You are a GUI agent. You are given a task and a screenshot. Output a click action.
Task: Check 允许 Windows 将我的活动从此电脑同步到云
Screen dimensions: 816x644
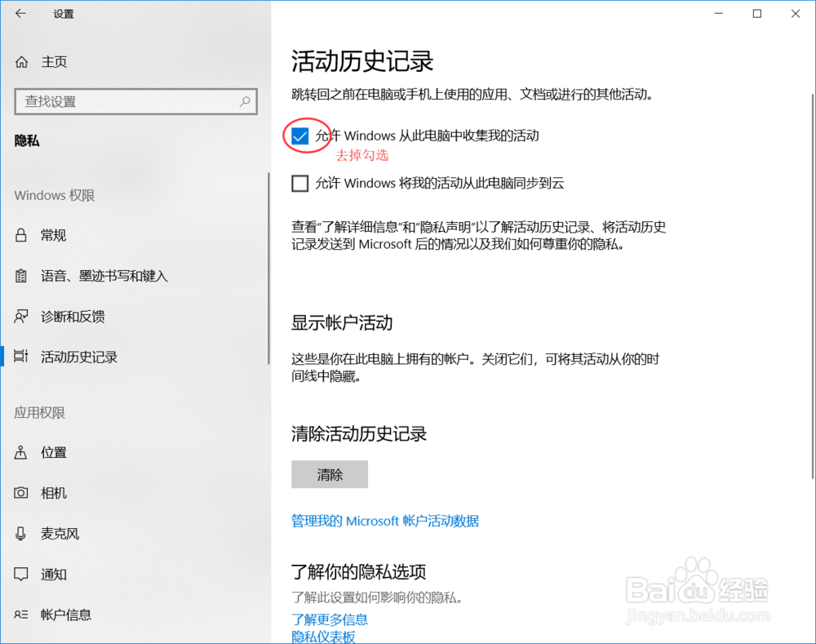click(299, 184)
